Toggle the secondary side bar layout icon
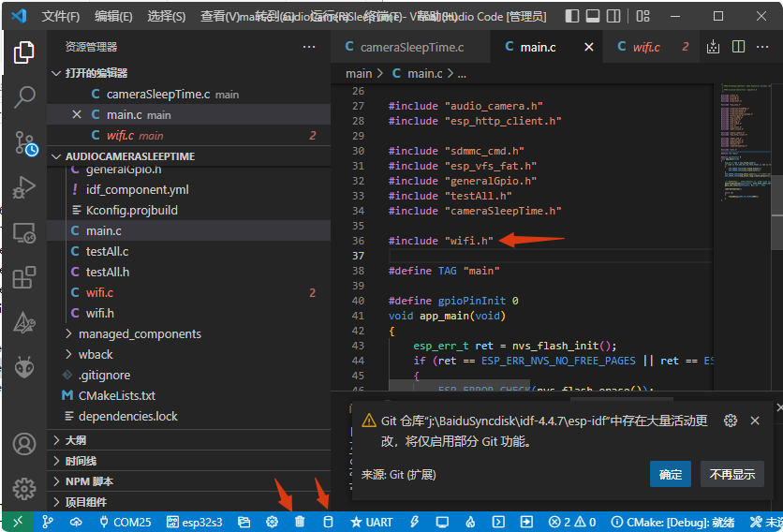The height and width of the screenshot is (532, 783). click(613, 17)
